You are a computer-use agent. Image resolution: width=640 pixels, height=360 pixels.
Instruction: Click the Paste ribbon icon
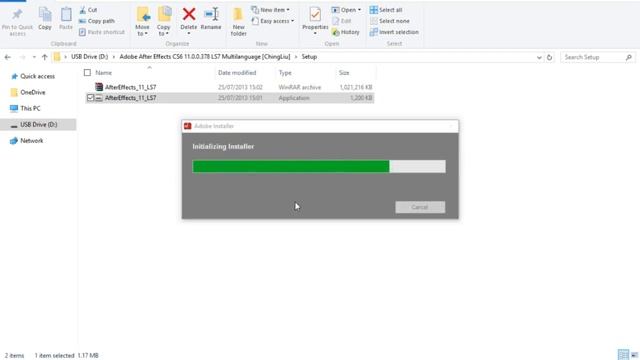[66, 15]
